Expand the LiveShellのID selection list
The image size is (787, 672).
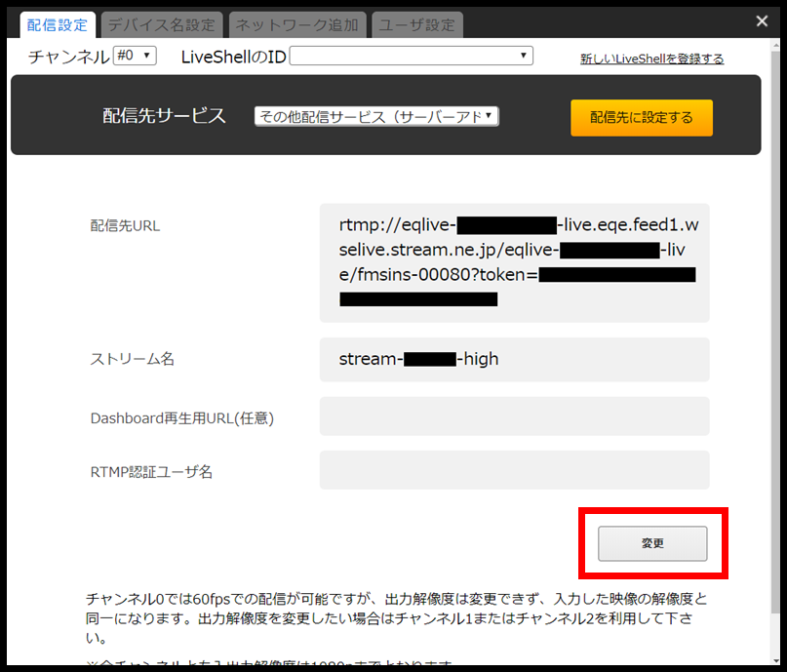click(x=410, y=56)
